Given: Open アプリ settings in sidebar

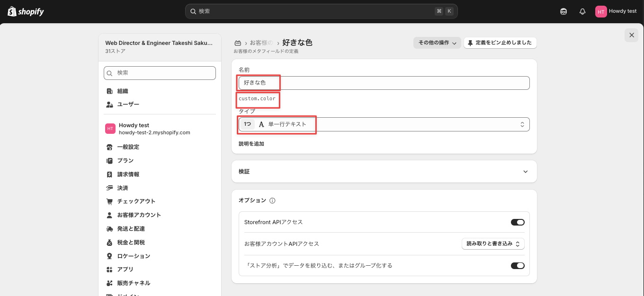Looking at the screenshot, I should tap(125, 269).
